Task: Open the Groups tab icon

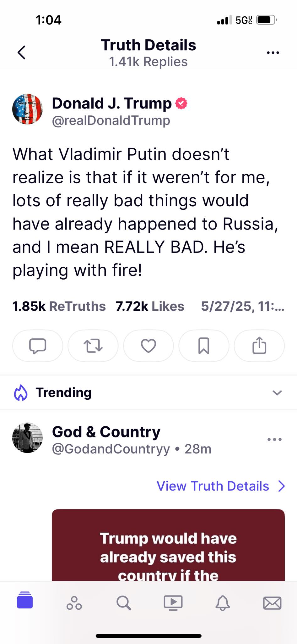Action: [x=74, y=603]
